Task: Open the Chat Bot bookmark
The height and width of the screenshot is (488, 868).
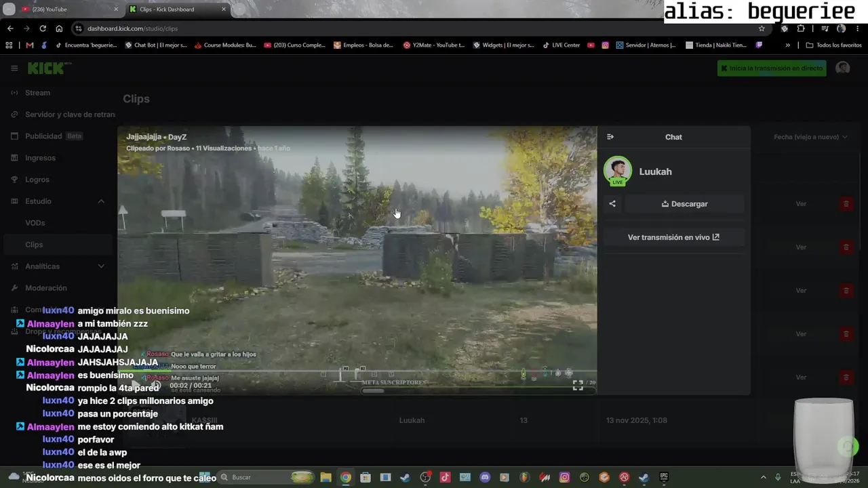Action: click(156, 45)
